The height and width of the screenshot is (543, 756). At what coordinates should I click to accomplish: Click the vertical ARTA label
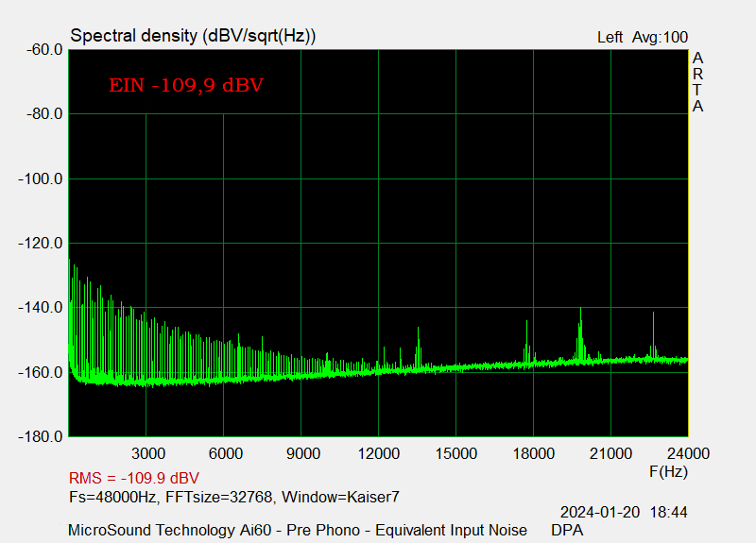pos(697,82)
